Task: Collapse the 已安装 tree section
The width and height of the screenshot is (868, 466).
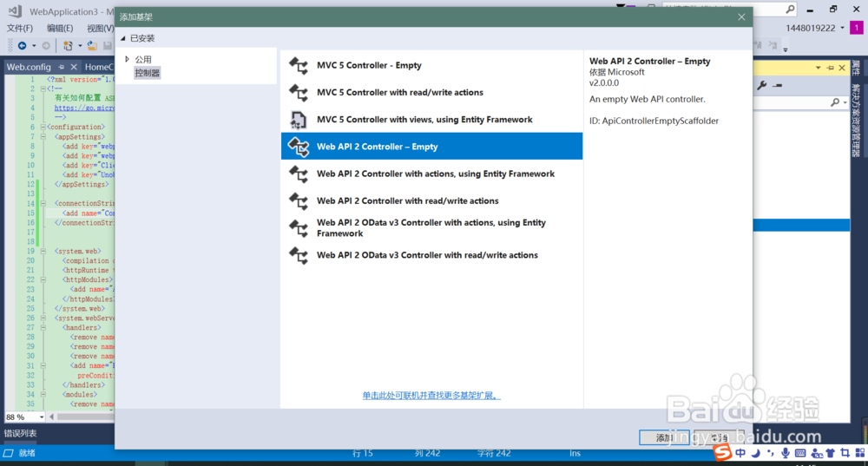Action: pyautogui.click(x=123, y=38)
